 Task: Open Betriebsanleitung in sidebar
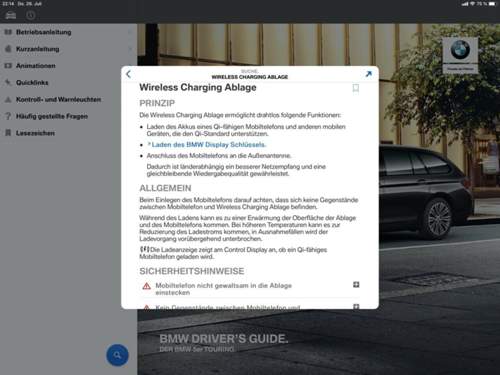click(68, 32)
